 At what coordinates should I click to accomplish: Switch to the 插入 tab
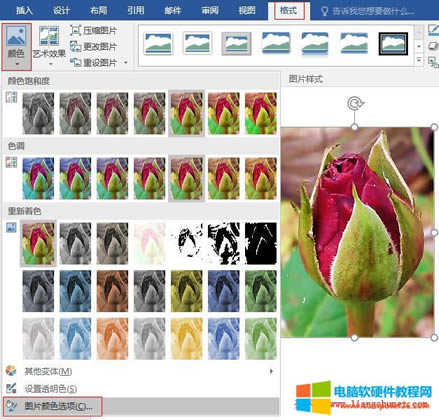[x=24, y=10]
